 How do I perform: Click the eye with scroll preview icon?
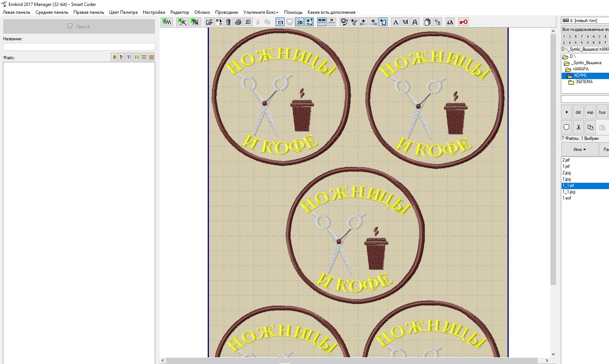[310, 22]
